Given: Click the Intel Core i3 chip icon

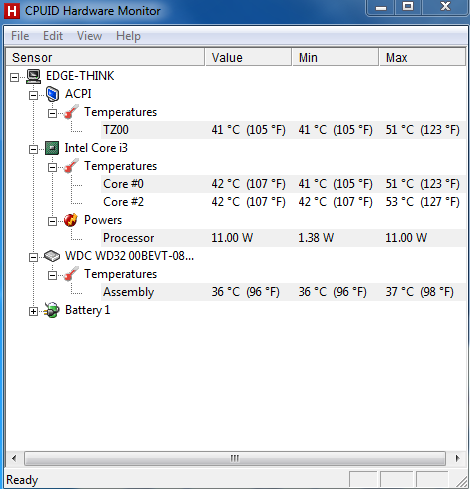Looking at the screenshot, I should [x=52, y=148].
